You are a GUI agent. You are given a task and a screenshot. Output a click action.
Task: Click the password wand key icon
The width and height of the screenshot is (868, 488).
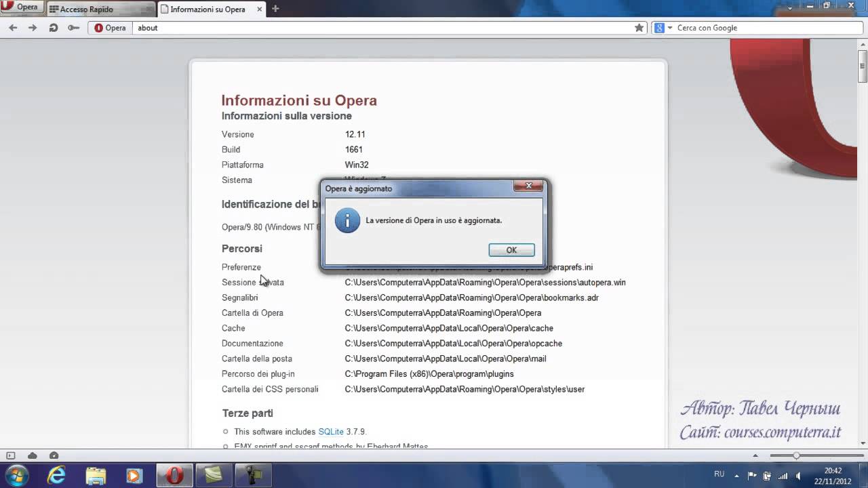click(73, 28)
